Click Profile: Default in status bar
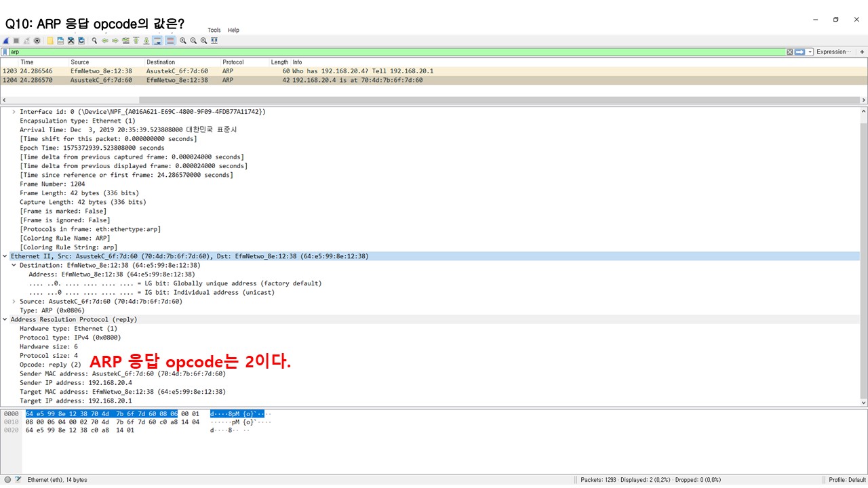The height and width of the screenshot is (488, 868). pos(847,480)
